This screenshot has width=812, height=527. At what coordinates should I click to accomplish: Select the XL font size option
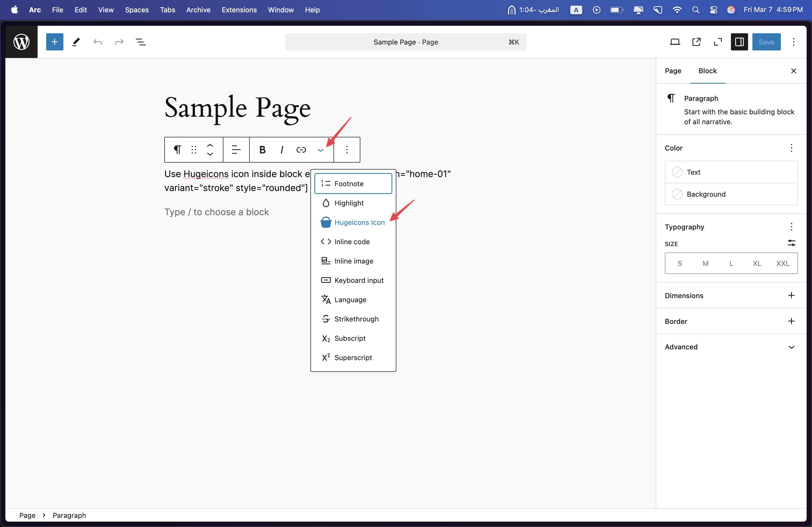pos(757,263)
